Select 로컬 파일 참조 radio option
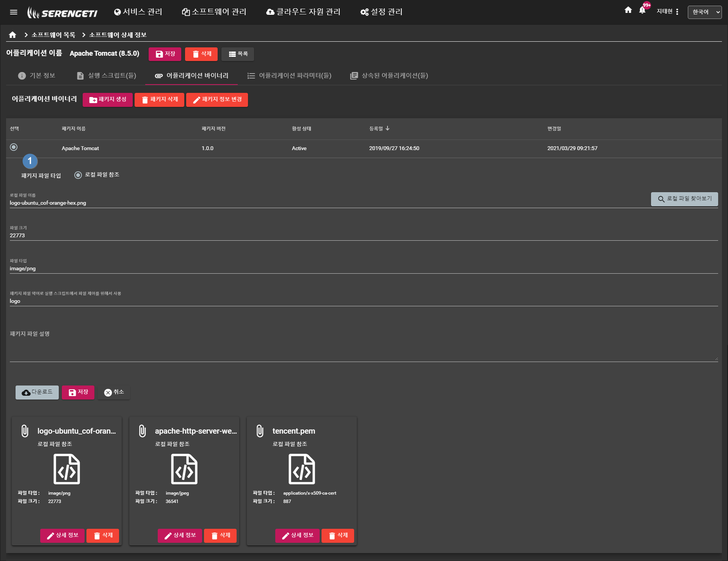 [x=78, y=175]
